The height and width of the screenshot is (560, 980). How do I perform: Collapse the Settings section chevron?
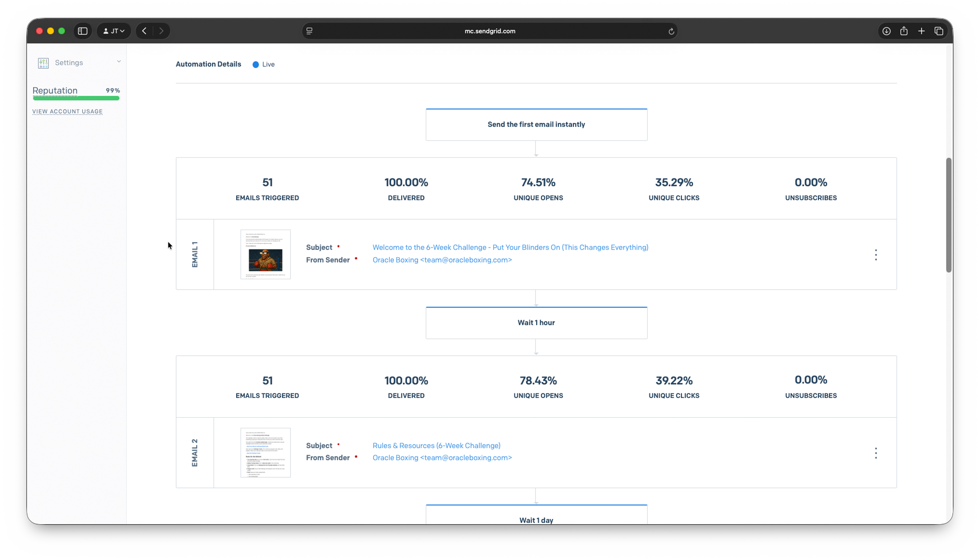(119, 62)
